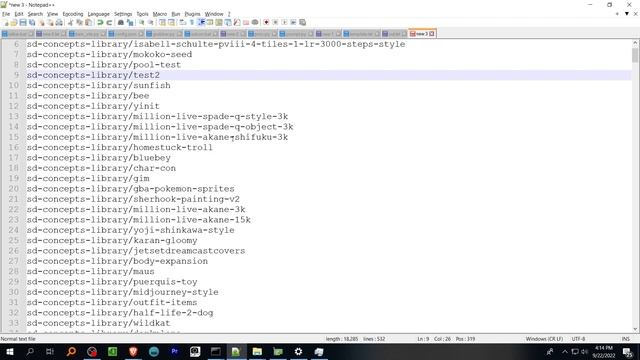Click the line 'sd-concepts-library/half-life-2-dog'
Viewport: 640px width, 360px height.
click(120, 313)
